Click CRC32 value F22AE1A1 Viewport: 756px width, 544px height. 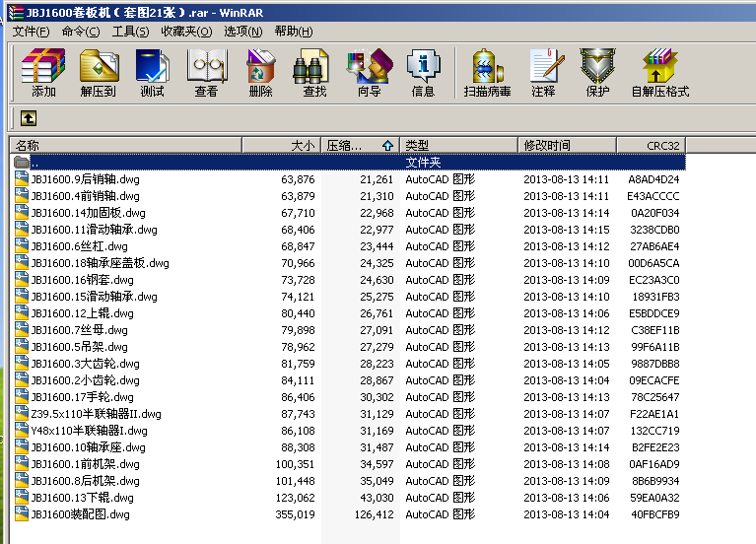point(654,414)
